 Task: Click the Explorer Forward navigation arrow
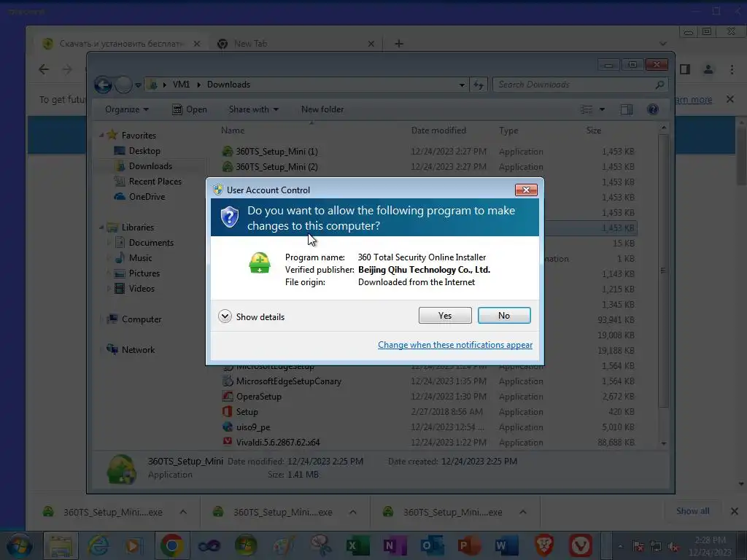123,85
